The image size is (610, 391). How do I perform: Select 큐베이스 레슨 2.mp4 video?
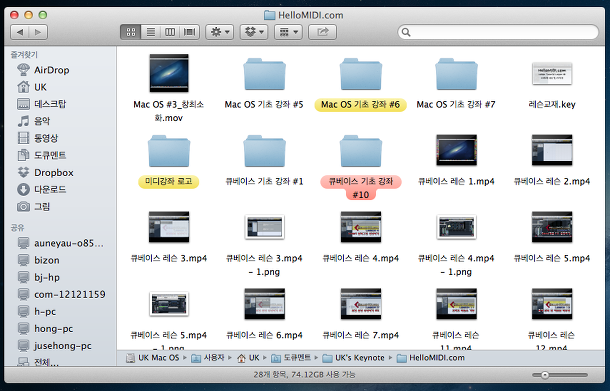(552, 150)
